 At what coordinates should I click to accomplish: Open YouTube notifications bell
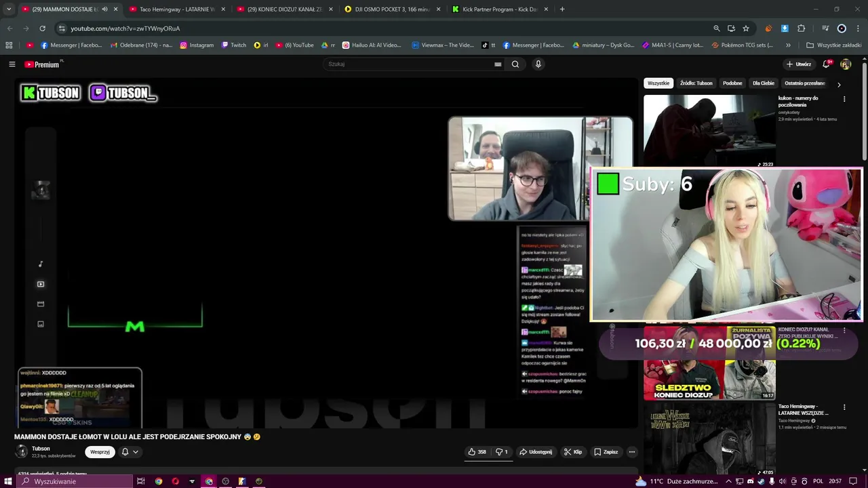[826, 64]
